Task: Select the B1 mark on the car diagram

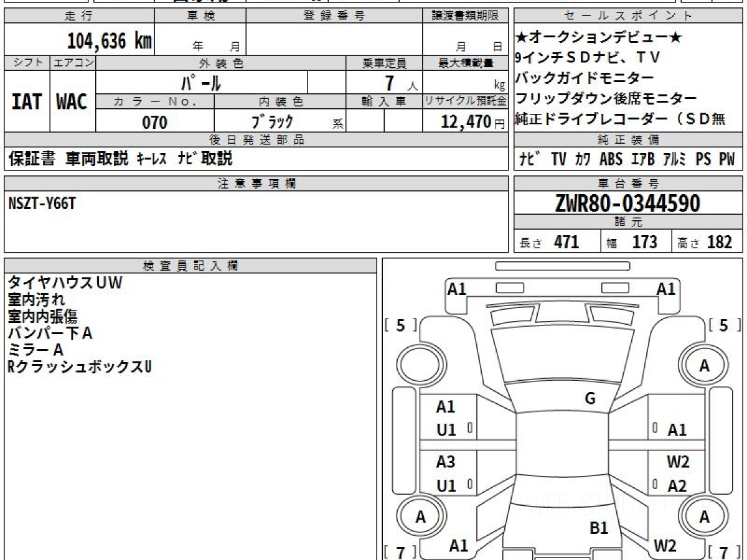Action: (x=599, y=528)
